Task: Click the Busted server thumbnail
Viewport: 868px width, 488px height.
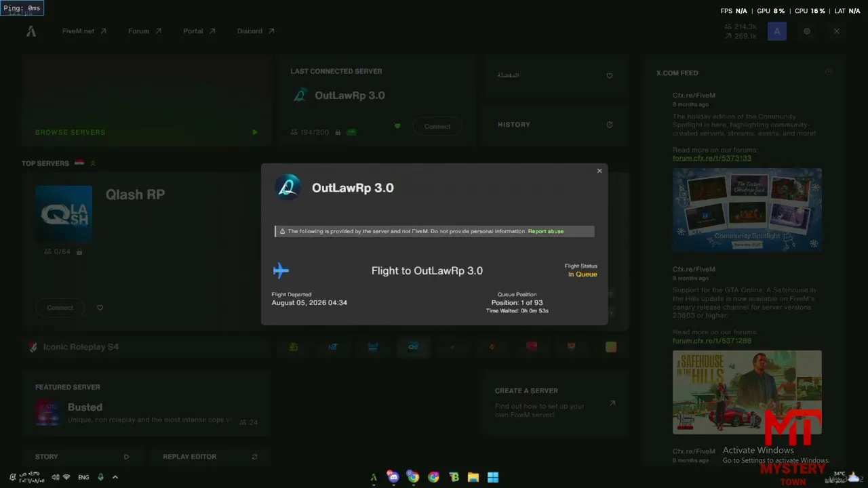Action: pyautogui.click(x=48, y=413)
